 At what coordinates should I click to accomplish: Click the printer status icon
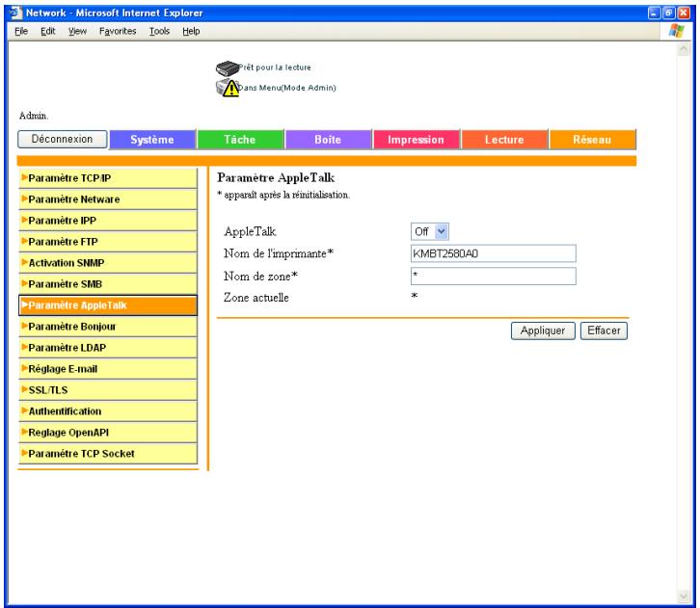(228, 67)
